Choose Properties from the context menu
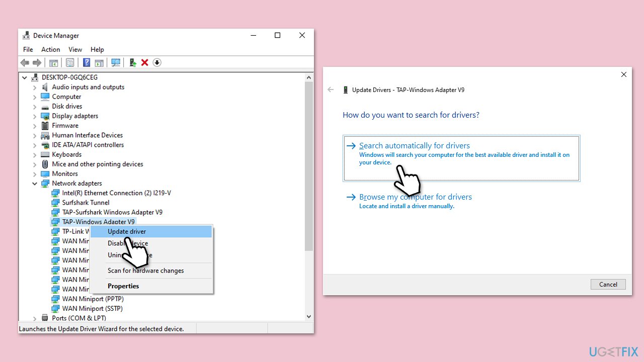The width and height of the screenshot is (644, 362). pos(151,286)
